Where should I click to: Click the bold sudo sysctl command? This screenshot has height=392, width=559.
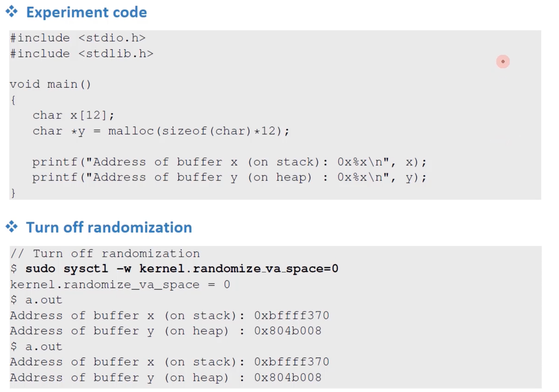click(x=182, y=269)
